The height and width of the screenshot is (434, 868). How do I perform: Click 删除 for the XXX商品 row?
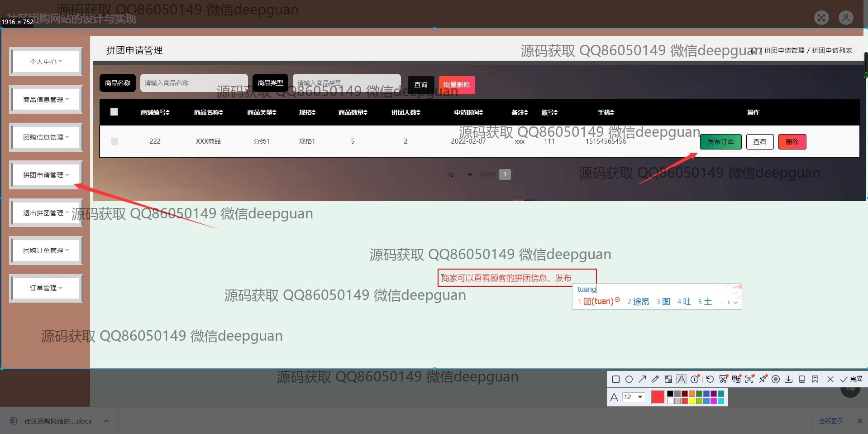[x=792, y=142]
